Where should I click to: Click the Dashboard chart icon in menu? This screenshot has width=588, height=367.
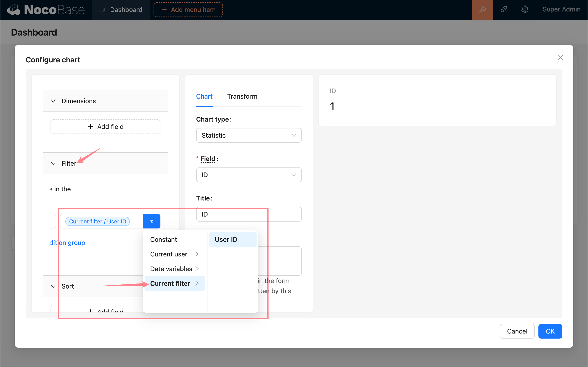click(102, 10)
